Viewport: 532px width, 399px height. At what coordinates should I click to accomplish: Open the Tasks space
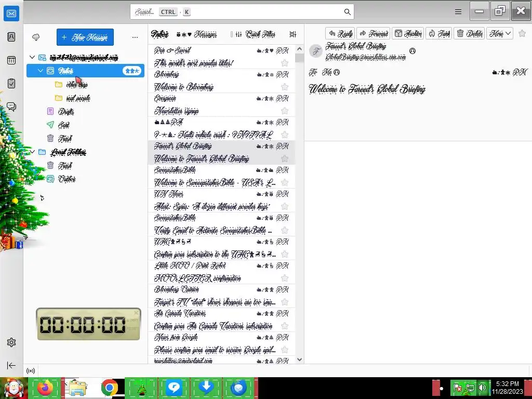tap(11, 84)
